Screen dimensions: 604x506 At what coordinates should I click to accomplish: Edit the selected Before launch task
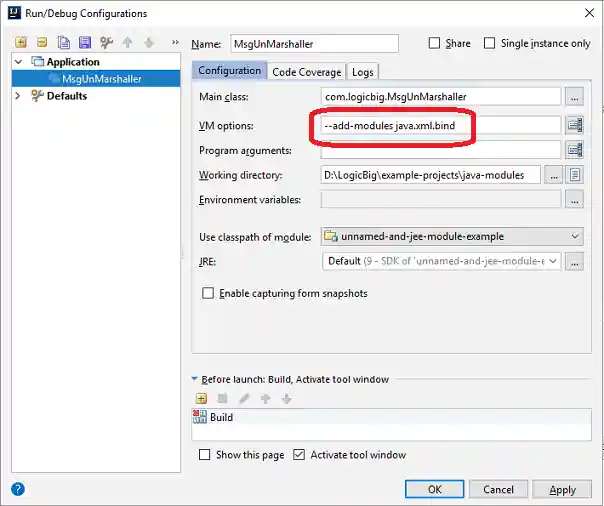pos(244,398)
